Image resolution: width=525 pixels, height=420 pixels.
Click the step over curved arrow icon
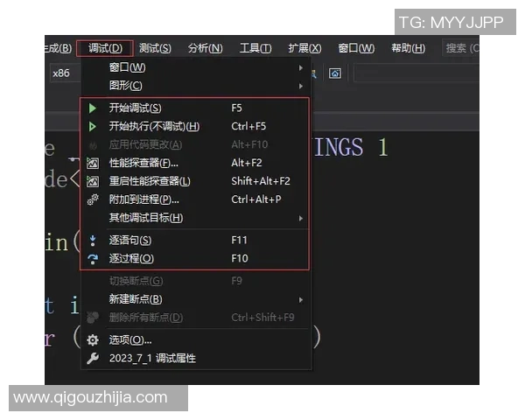(93, 259)
